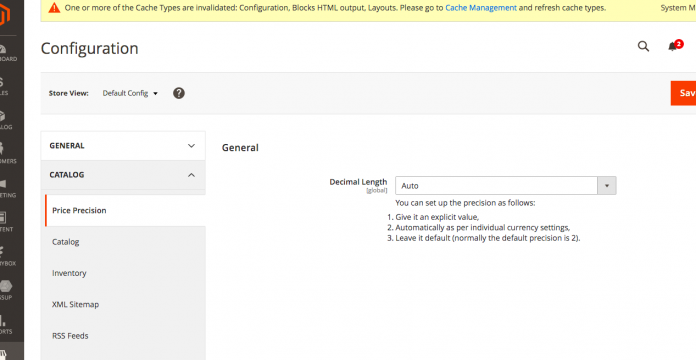696x360 pixels.
Task: Open Content in the admin sidebar
Action: click(6, 222)
